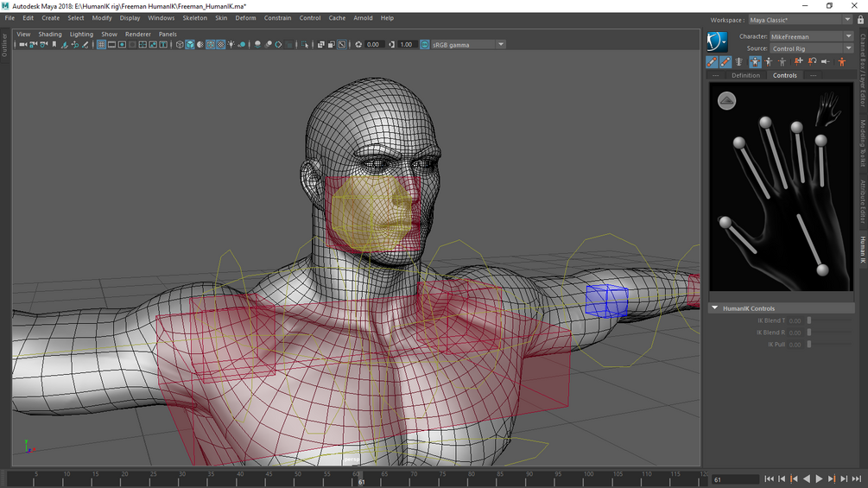Collapse the HumanIK Controls section
This screenshot has height=488, width=868.
[715, 308]
